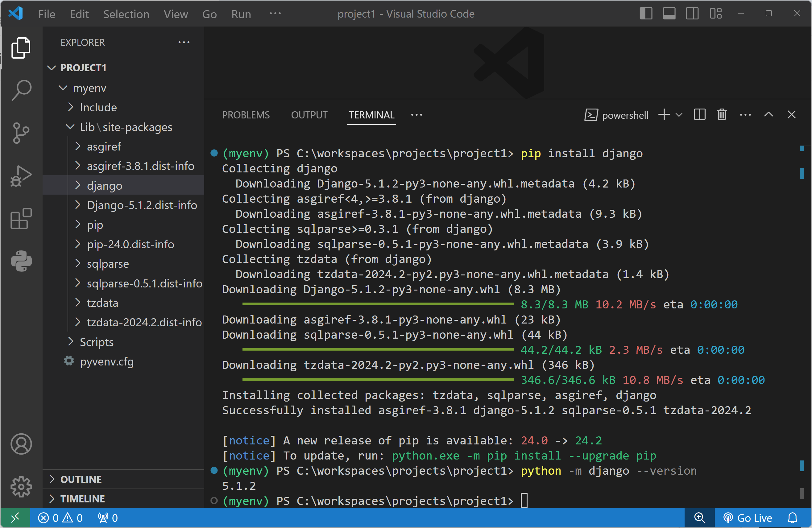Image resolution: width=812 pixels, height=528 pixels.
Task: Open pyvenv.cfg file
Action: (106, 361)
